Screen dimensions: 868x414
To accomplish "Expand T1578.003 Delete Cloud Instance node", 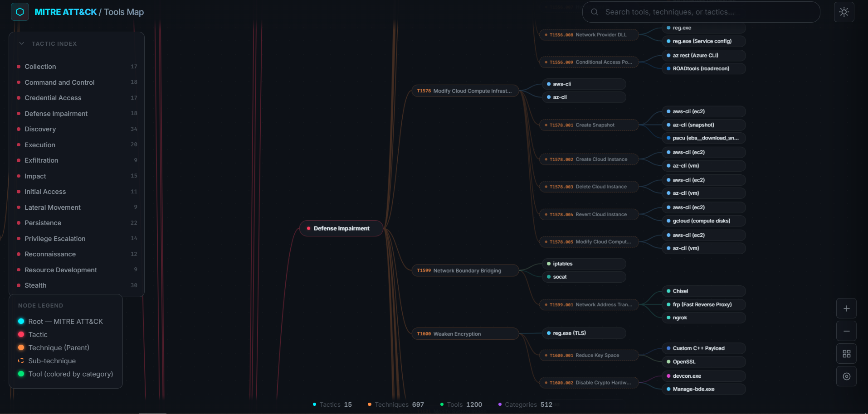I will coord(589,187).
